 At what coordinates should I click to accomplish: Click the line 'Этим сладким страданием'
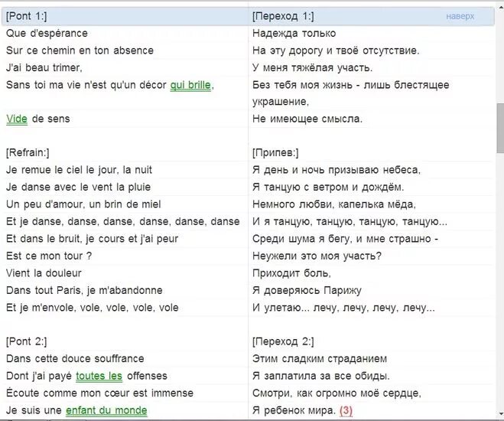click(320, 358)
